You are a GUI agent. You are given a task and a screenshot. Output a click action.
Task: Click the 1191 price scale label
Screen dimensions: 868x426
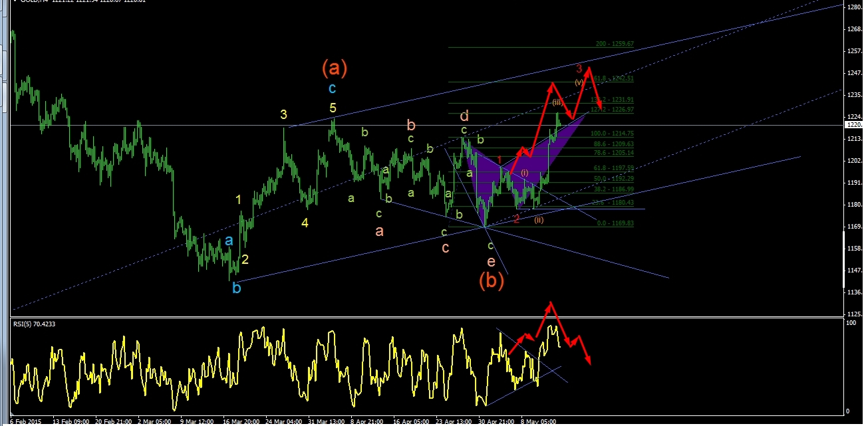(853, 183)
